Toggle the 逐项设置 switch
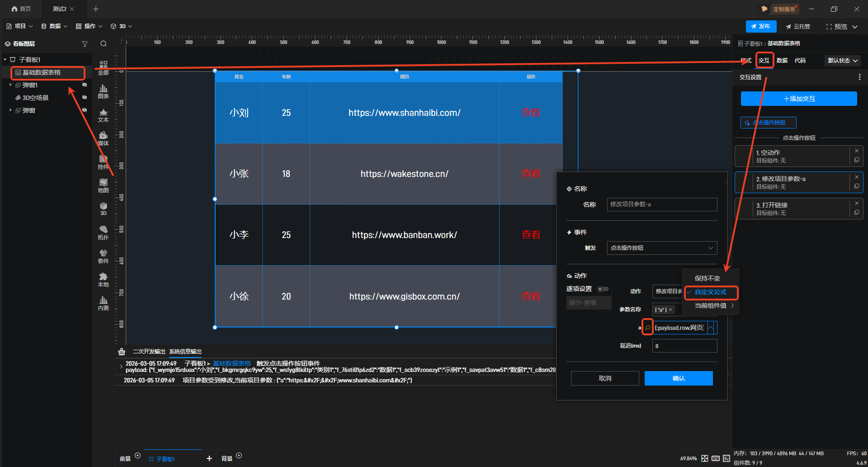Screen dimensions: 868x467 [x=603, y=289]
